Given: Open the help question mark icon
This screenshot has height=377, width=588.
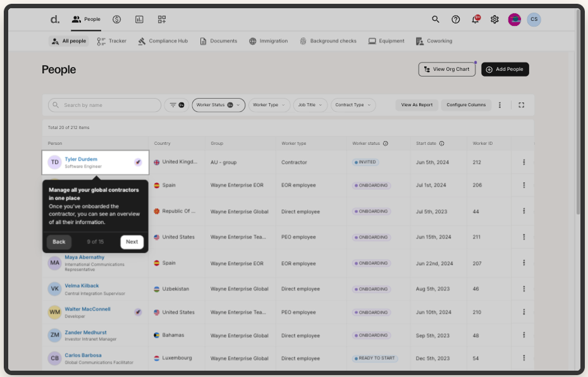Looking at the screenshot, I should coord(456,20).
